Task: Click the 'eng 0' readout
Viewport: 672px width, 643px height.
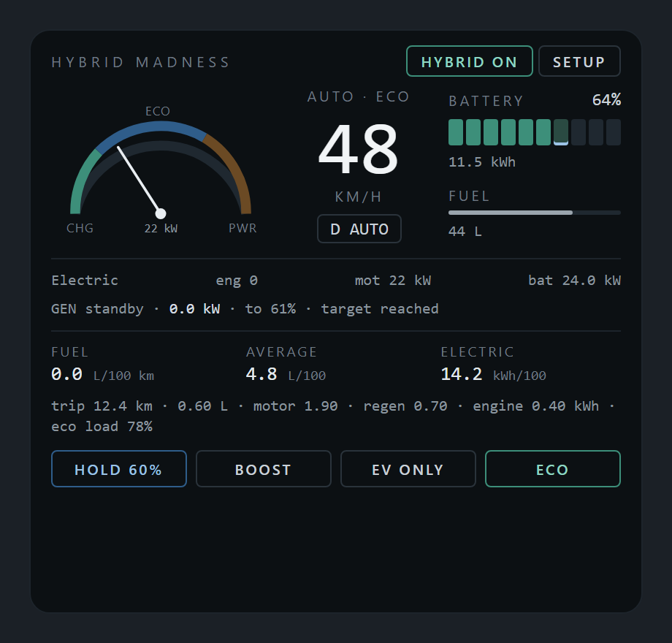Action: pyautogui.click(x=237, y=281)
